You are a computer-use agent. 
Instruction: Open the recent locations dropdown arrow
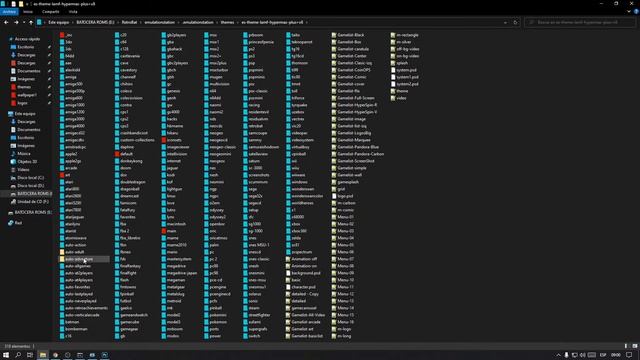[x=24, y=22]
